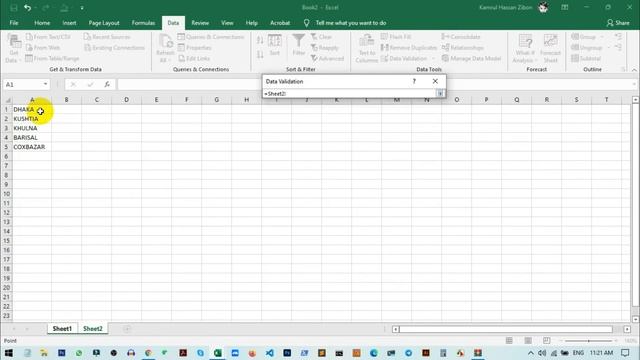The height and width of the screenshot is (360, 640).
Task: Expand the Name Box dropdown
Action: click(x=45, y=84)
